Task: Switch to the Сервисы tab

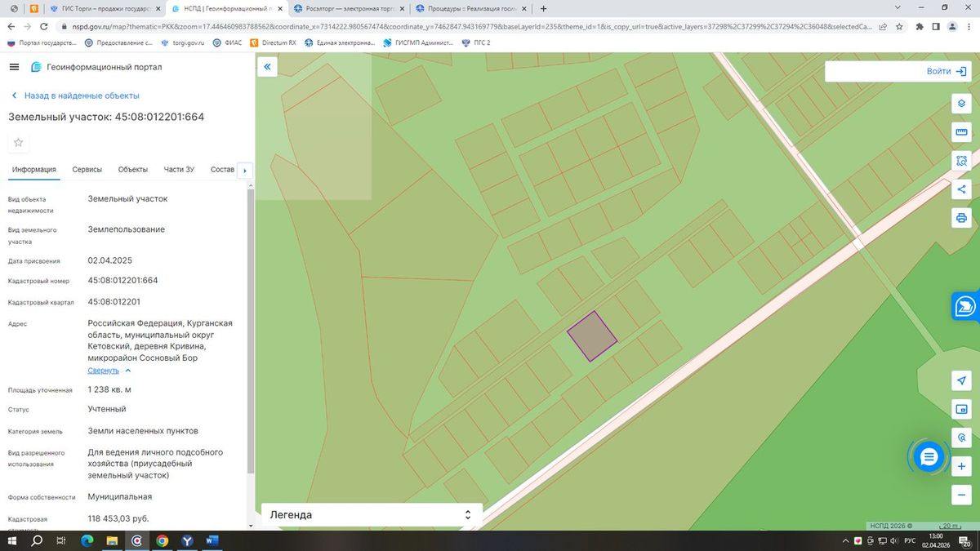Action: tap(87, 170)
